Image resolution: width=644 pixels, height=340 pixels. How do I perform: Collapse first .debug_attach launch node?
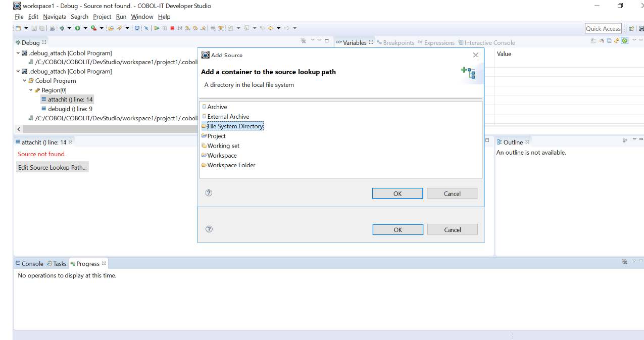pyautogui.click(x=18, y=53)
